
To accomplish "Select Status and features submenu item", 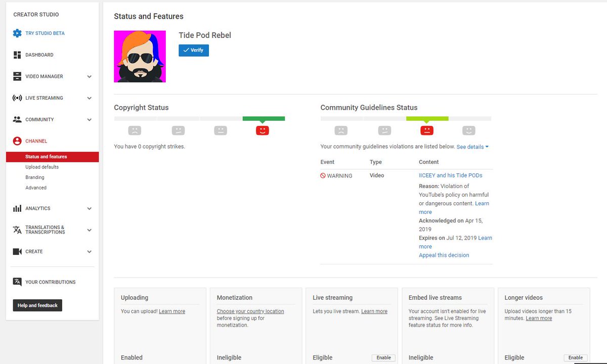I will coord(53,157).
